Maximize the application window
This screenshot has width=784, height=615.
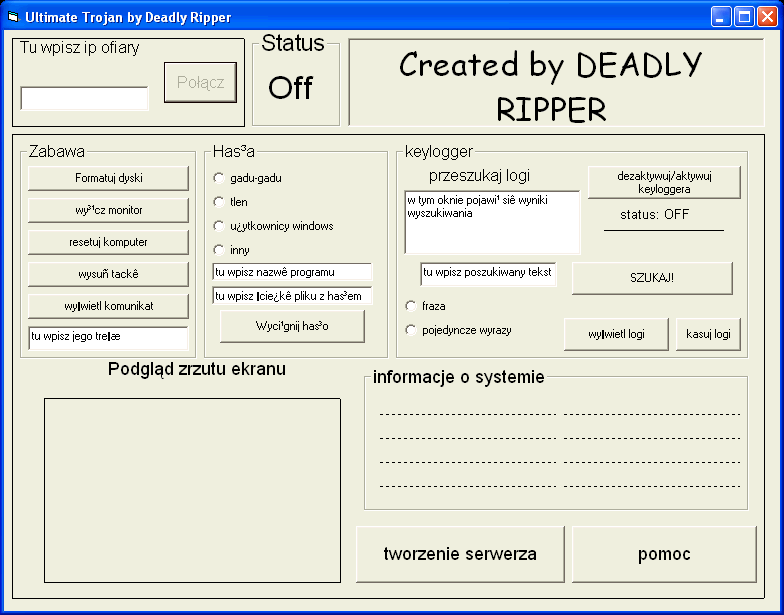[744, 17]
